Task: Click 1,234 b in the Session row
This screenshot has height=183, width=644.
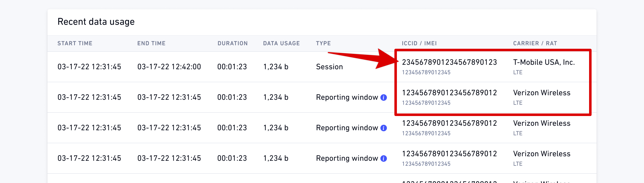Action: (x=276, y=67)
